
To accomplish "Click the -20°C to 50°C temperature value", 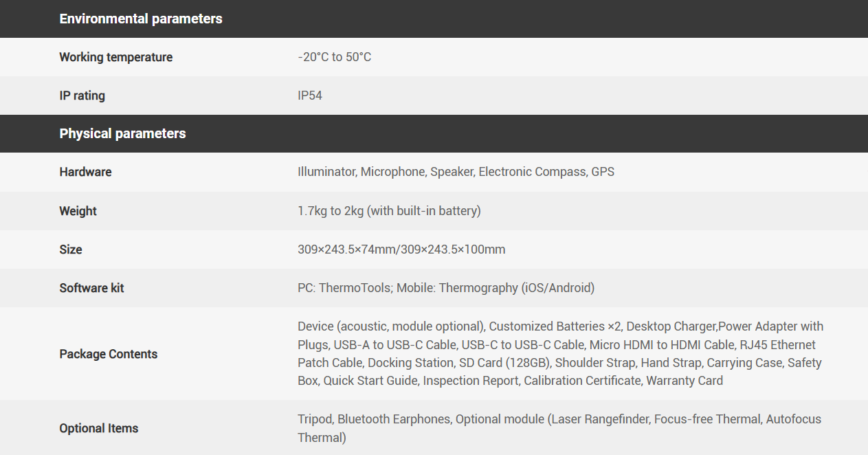I will click(335, 57).
